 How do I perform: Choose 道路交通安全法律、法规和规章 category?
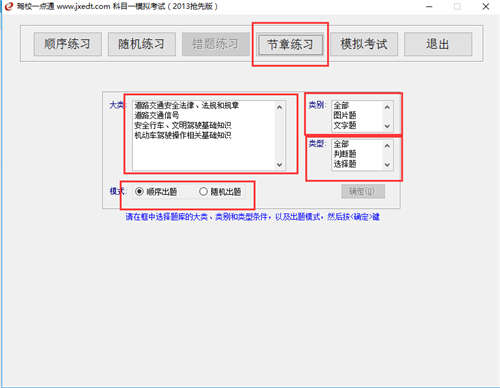click(x=187, y=106)
